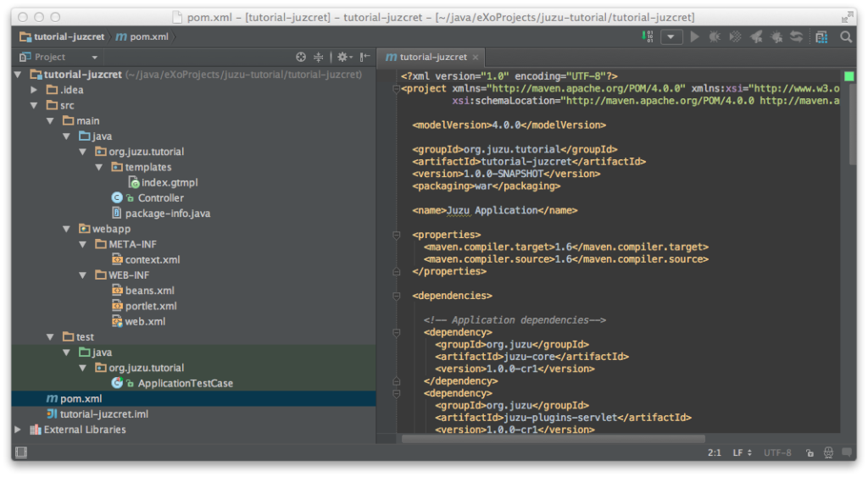Select the tutorial-juzcret editor tab
868x477 pixels.
[x=431, y=57]
